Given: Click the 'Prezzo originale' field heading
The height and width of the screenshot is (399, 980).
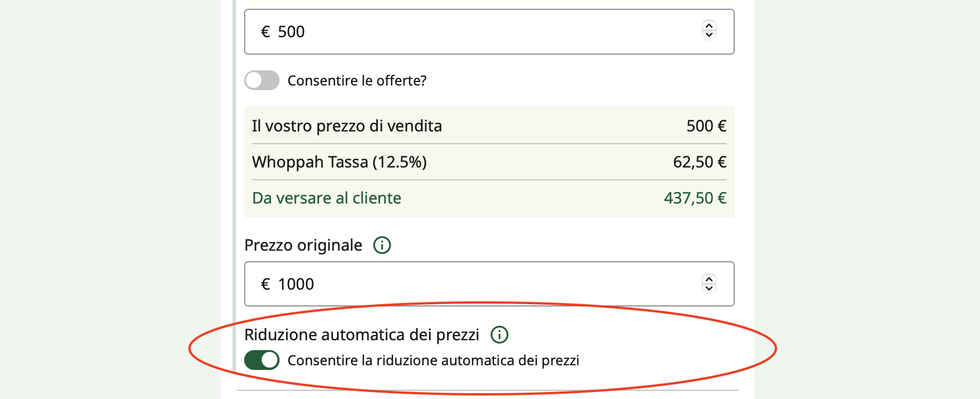Looking at the screenshot, I should click(303, 245).
